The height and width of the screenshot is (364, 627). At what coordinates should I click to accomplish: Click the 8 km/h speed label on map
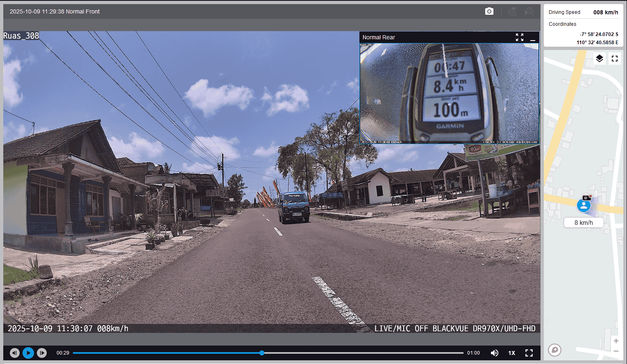[x=584, y=223]
